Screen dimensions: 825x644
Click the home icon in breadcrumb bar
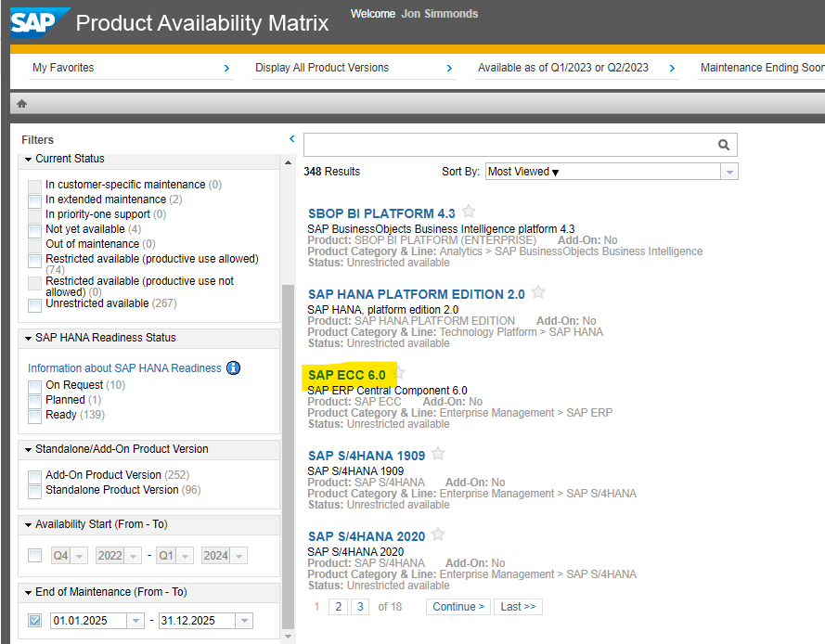(21, 104)
